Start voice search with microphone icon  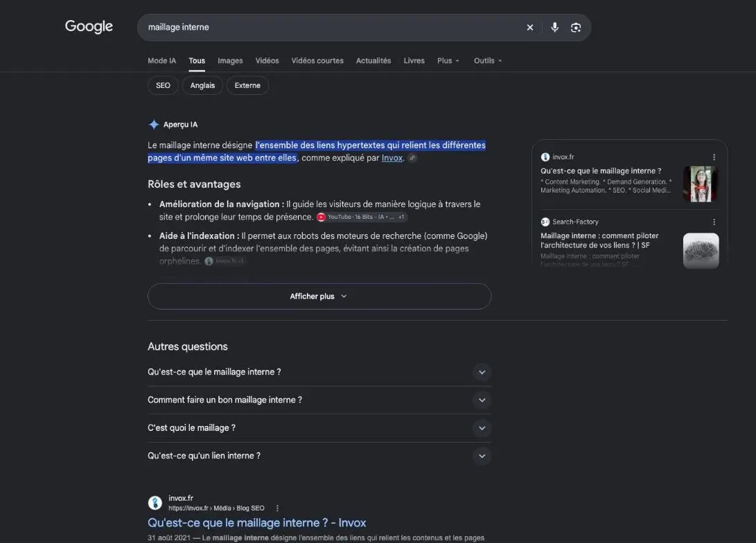click(555, 28)
